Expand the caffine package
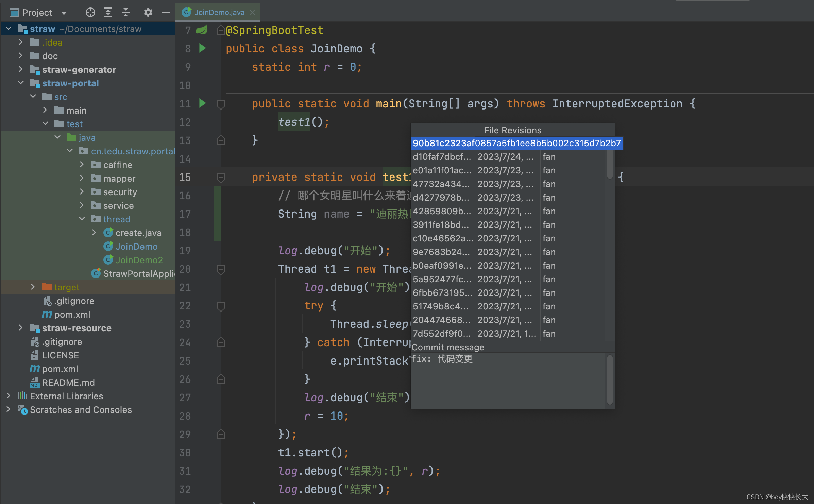Viewport: 814px width, 504px height. click(82, 165)
